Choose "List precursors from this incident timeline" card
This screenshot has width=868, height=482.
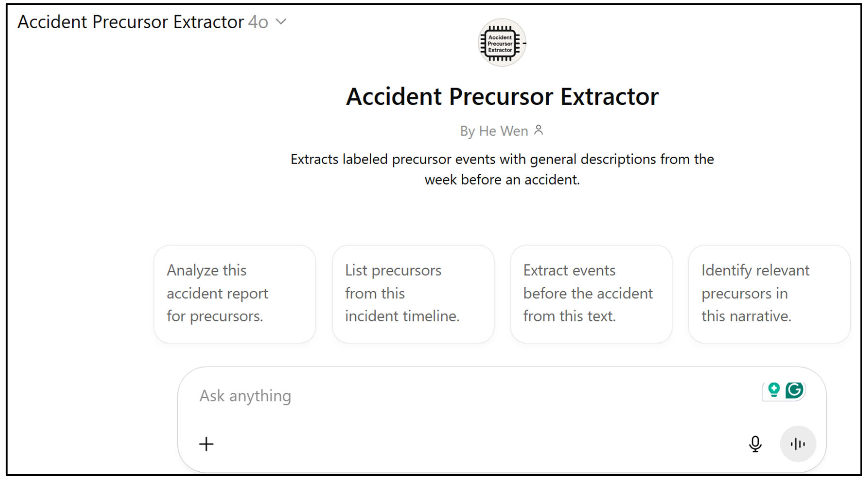click(413, 294)
